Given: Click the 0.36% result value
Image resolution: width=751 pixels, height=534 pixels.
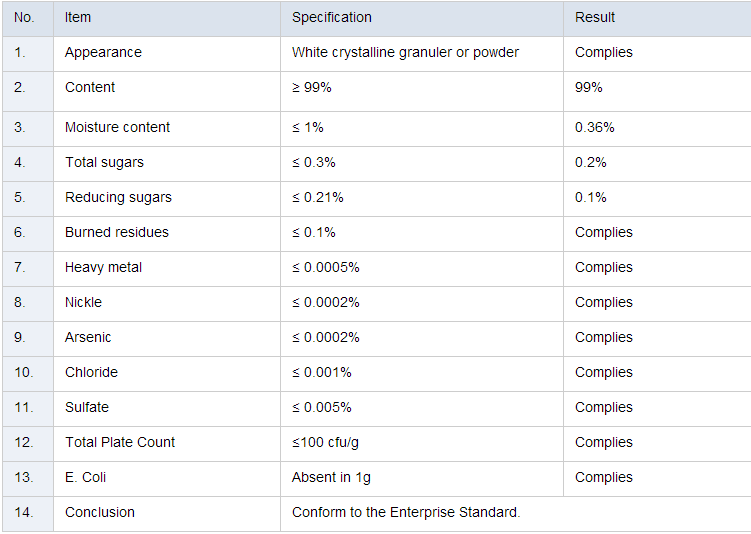Looking at the screenshot, I should pos(595,127).
